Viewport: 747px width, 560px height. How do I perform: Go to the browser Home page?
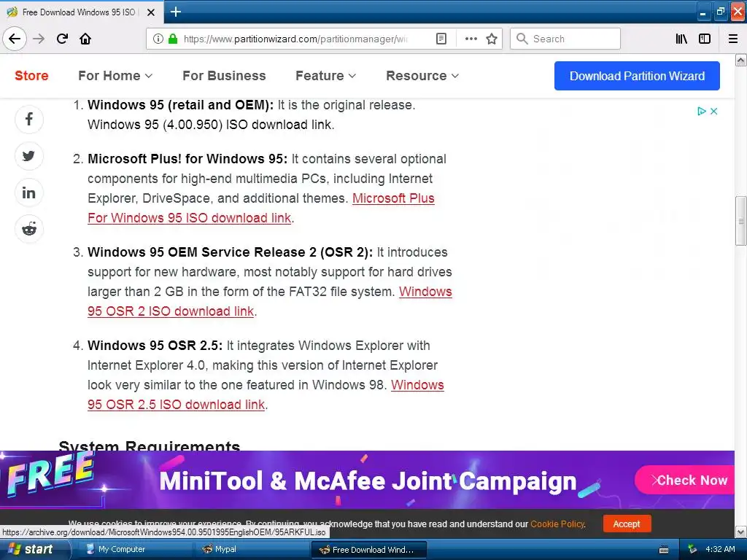(85, 39)
